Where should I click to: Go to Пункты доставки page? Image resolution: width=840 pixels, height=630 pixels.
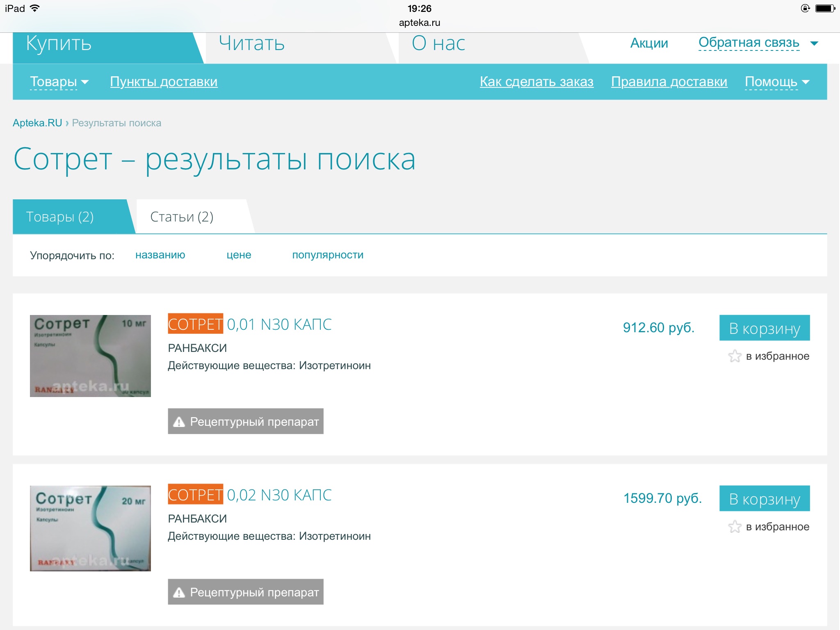[164, 82]
